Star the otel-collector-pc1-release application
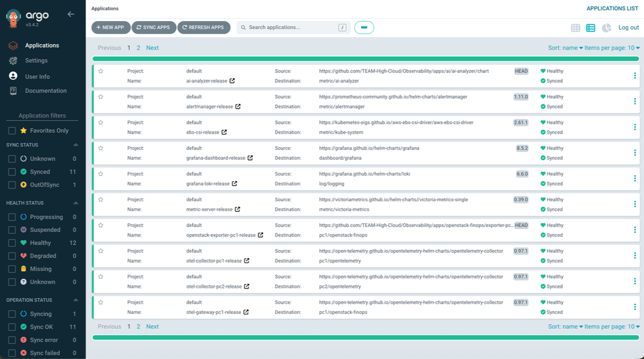Screen dimensions: 644x359 [101, 251]
